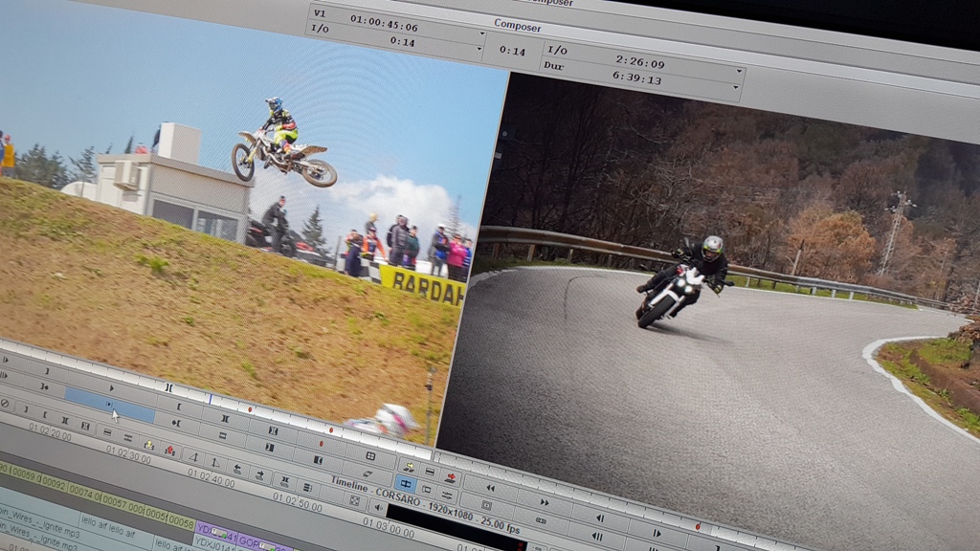This screenshot has width=980, height=551.
Task: Click the Quad Split grid icon
Action: (x=370, y=456)
